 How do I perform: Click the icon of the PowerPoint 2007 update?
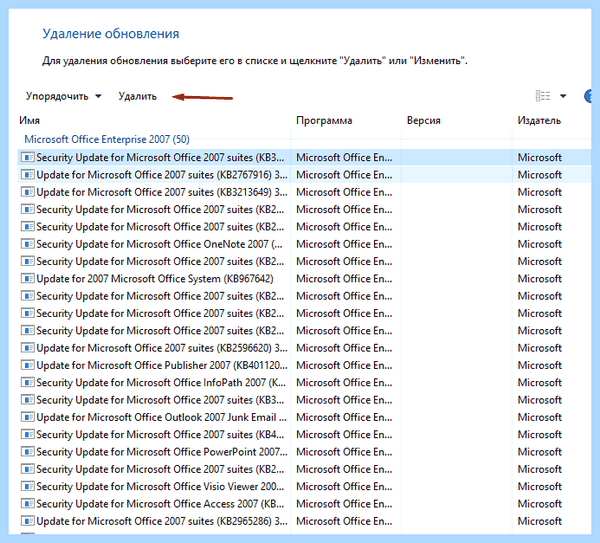pos(28,452)
